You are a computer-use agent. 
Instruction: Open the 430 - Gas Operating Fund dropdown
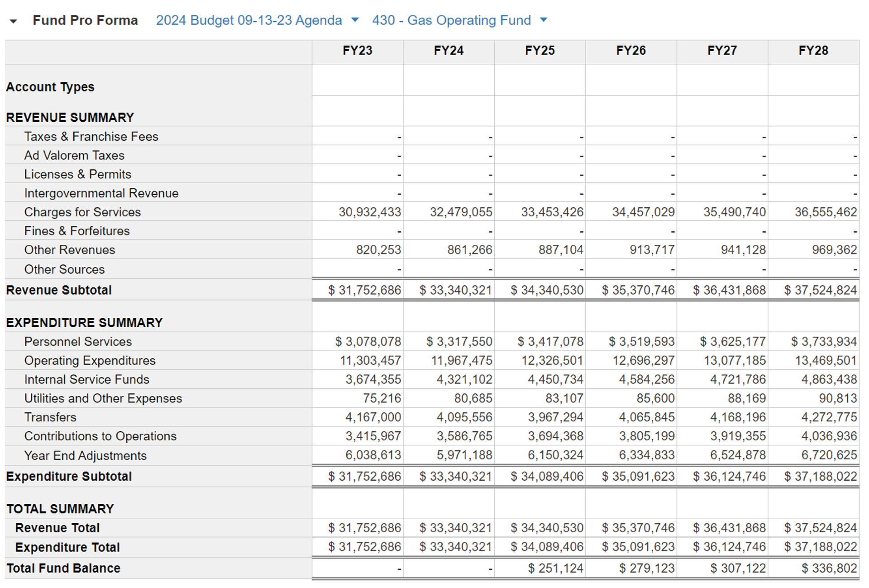544,20
